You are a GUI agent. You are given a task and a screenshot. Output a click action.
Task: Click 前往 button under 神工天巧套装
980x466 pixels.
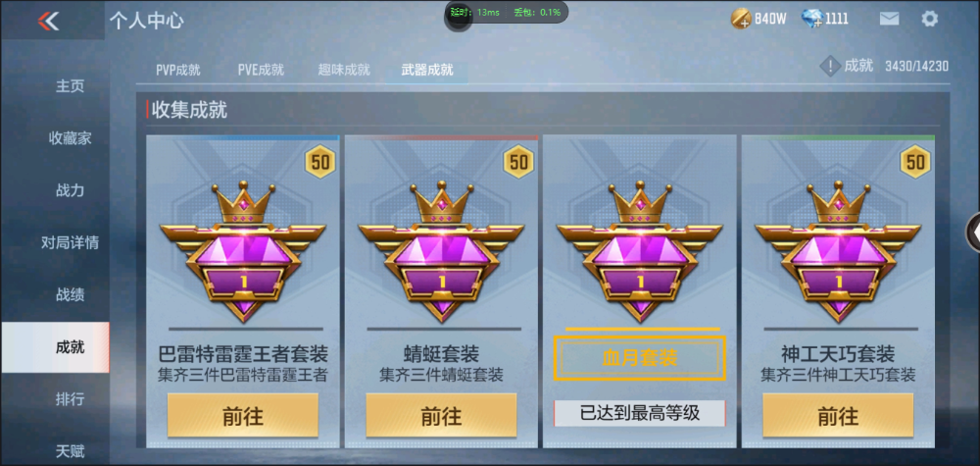(x=838, y=415)
